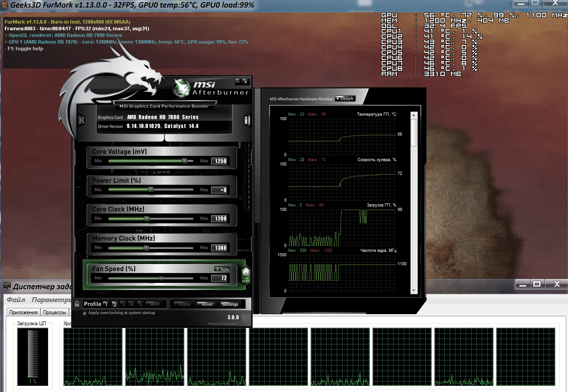Toggle the profile lock padlock icon

[x=77, y=304]
